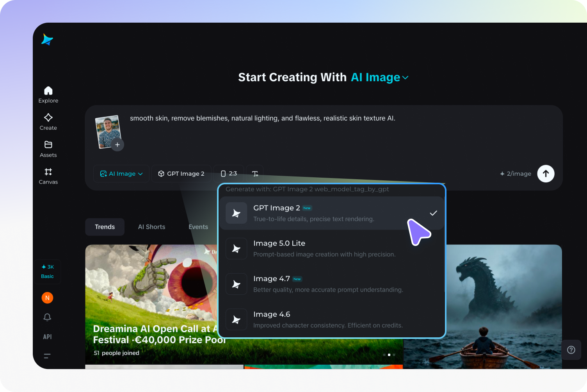Click the text tool icon in prompt toolbar

point(255,174)
